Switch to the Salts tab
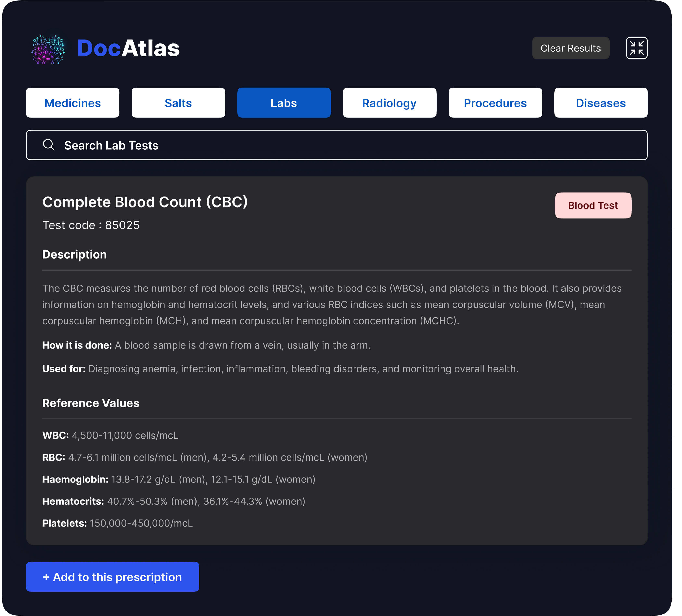682x616 pixels. coord(178,103)
